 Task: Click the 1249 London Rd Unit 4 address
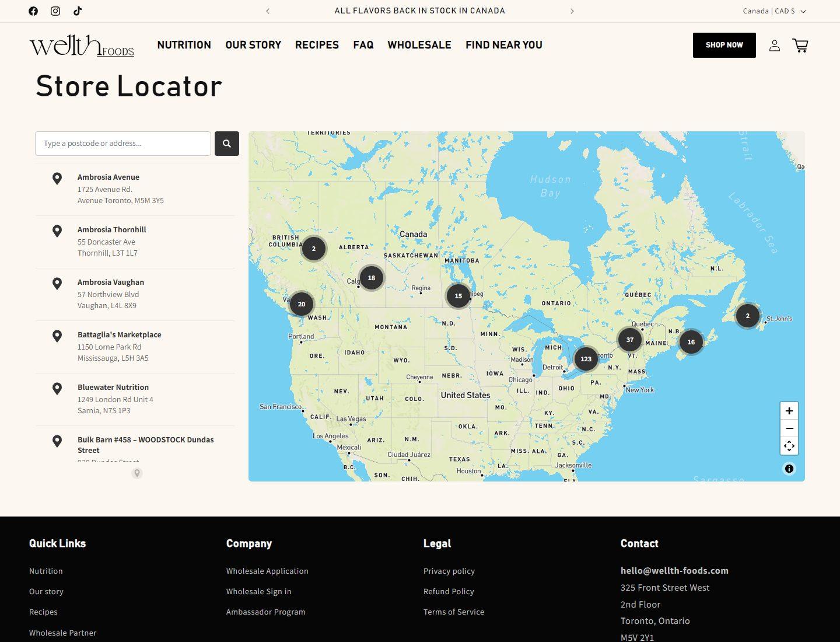[x=116, y=399]
